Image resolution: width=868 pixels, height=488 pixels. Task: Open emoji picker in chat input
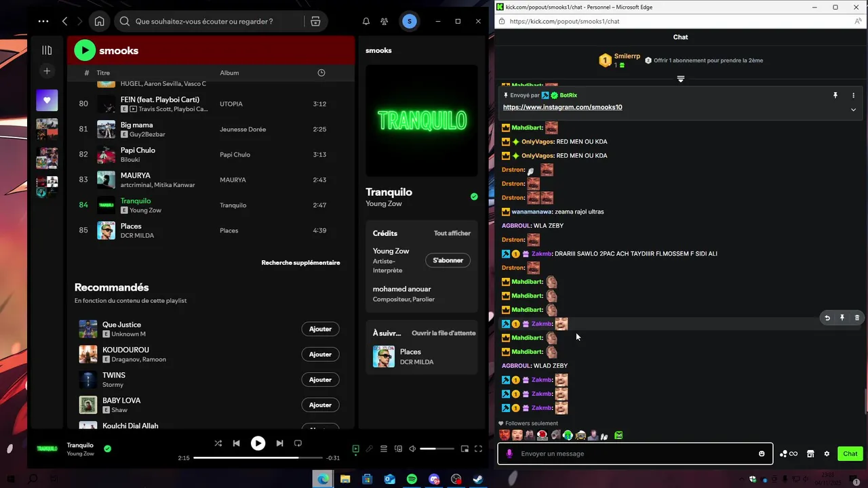coord(762,453)
